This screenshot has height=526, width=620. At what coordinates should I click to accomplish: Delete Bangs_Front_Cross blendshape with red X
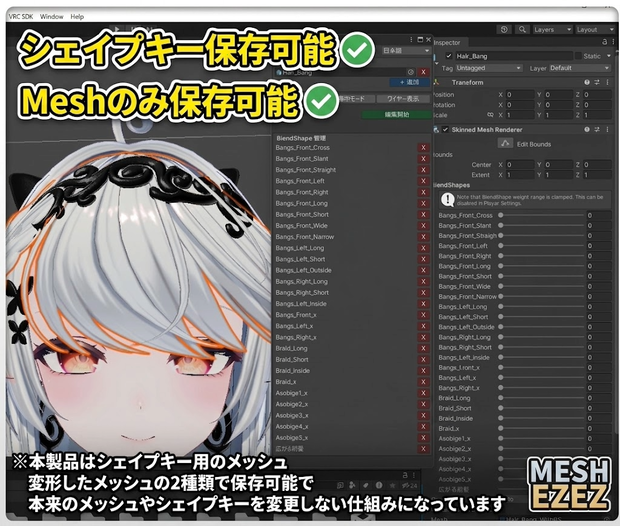(x=423, y=148)
